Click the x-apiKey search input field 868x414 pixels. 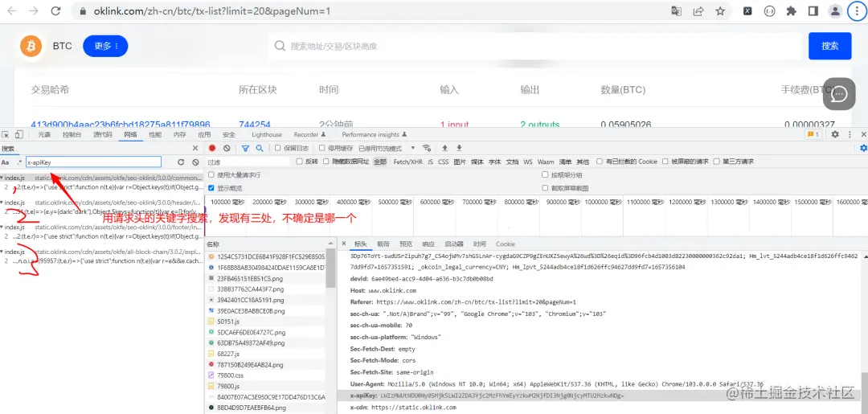point(94,162)
